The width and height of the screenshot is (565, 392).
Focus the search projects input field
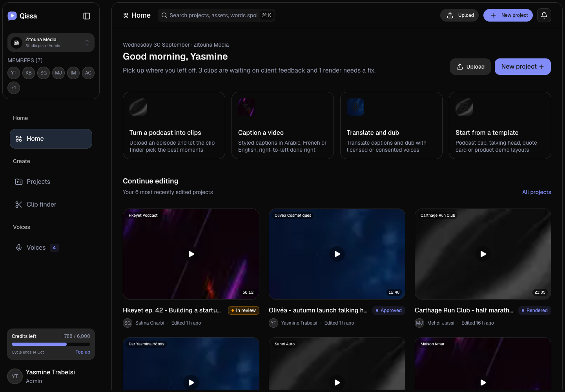coord(213,15)
